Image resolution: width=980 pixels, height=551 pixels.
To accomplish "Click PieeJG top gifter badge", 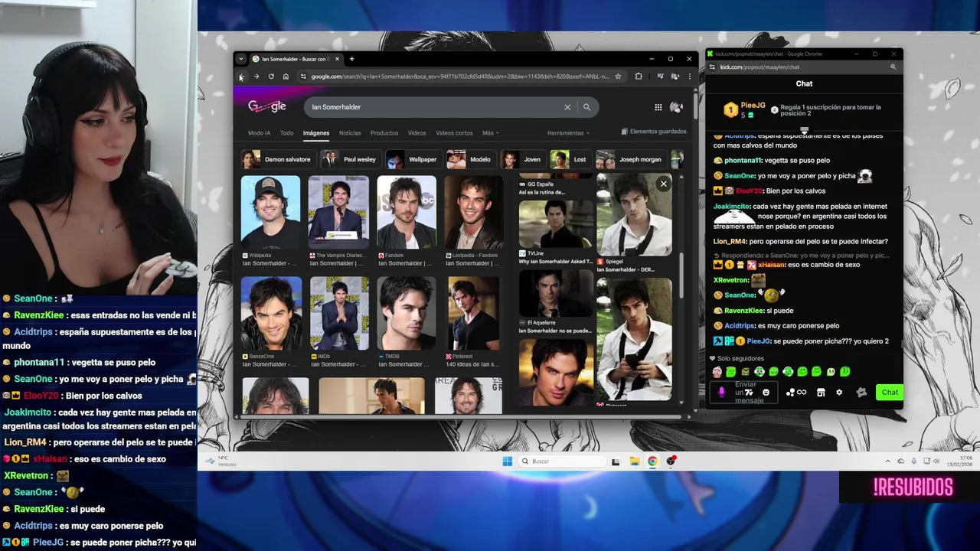I will point(730,110).
